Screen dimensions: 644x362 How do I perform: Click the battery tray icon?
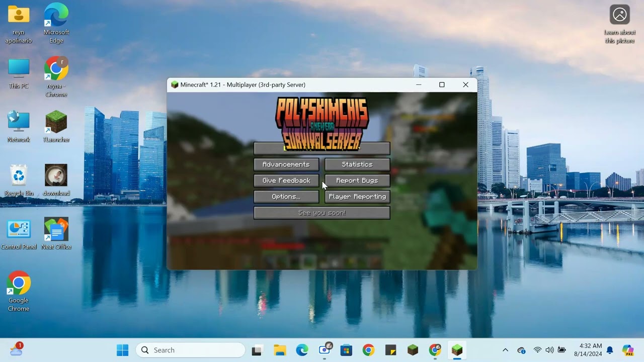[x=561, y=350]
